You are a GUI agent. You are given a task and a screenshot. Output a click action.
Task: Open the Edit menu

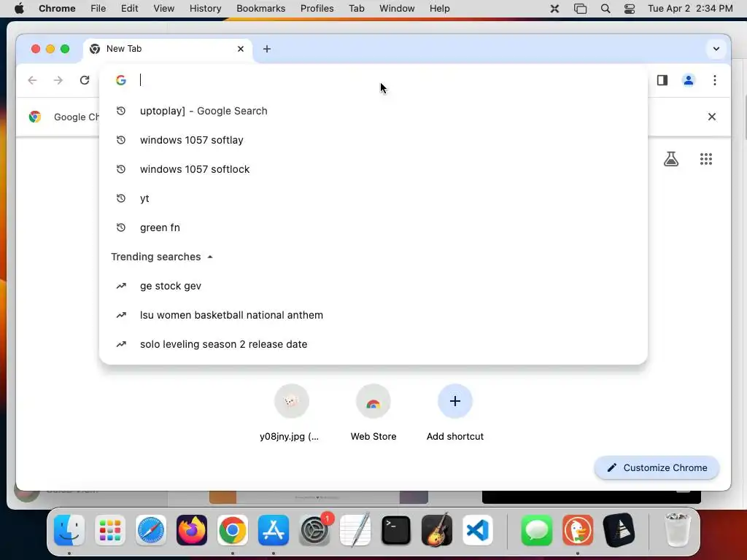point(130,9)
